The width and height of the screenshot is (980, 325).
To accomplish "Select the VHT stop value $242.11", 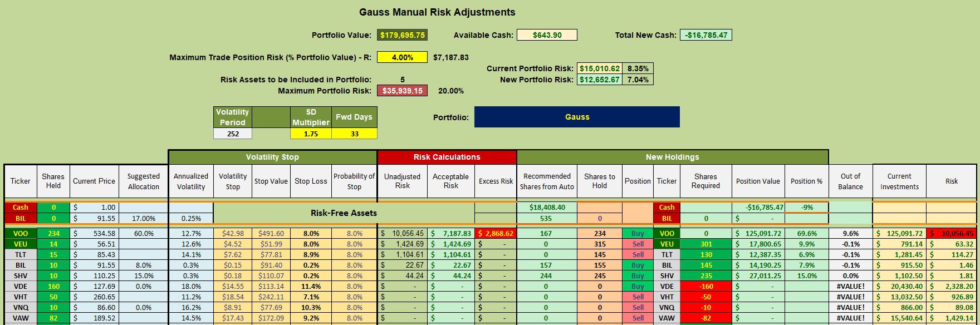I will (271, 297).
